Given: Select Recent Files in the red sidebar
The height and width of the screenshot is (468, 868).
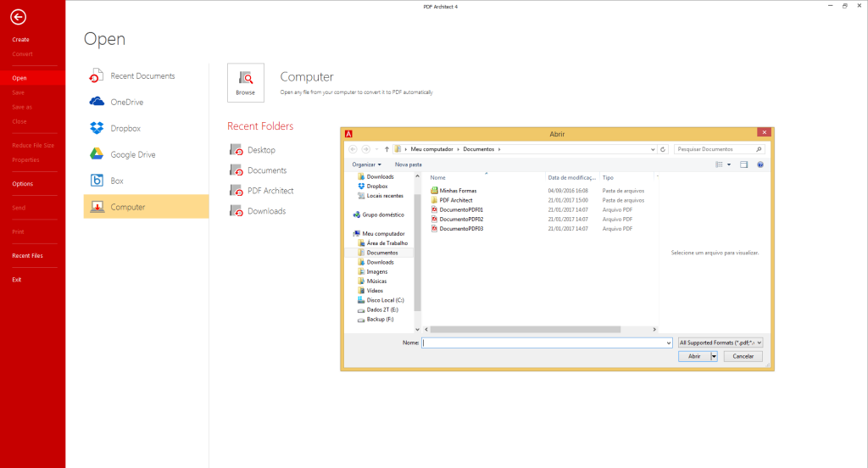Looking at the screenshot, I should point(28,256).
